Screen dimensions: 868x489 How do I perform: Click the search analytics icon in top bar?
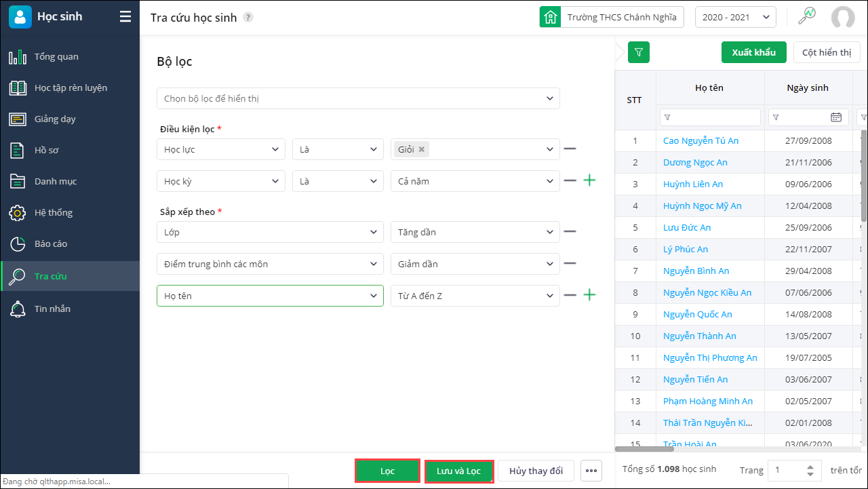coord(807,17)
